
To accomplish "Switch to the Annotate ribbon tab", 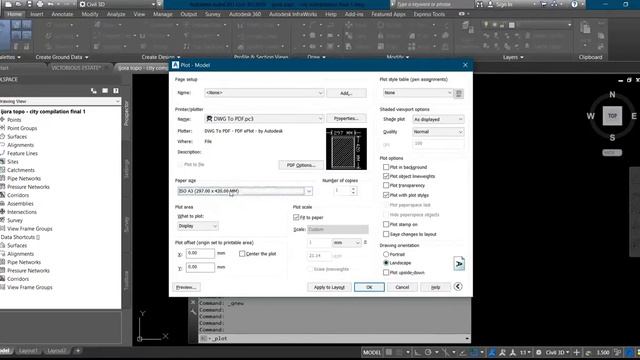I will coord(62,14).
